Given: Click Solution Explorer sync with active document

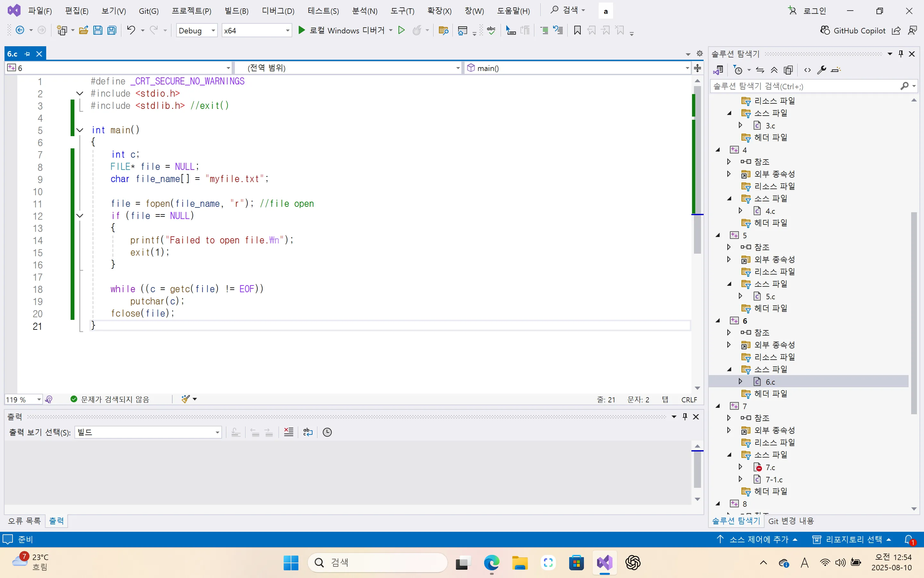Looking at the screenshot, I should pos(760,70).
